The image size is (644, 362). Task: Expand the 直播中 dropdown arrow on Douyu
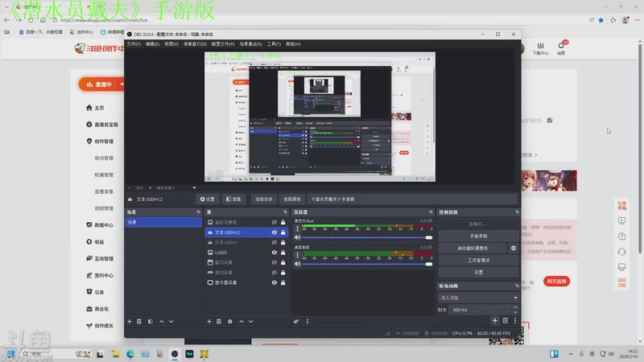[122, 84]
